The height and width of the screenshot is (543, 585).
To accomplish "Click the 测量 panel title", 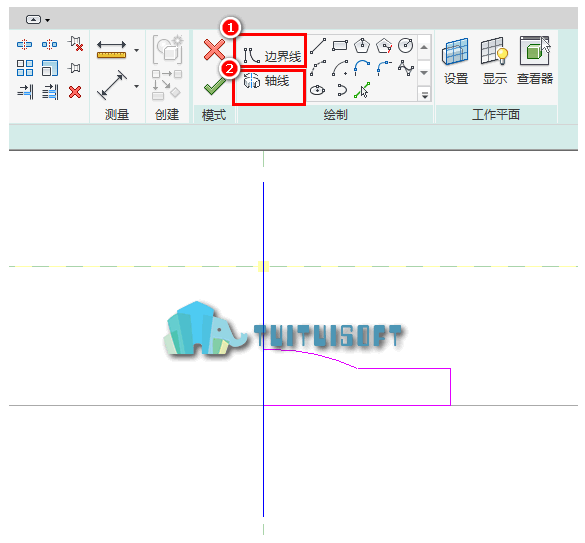I will 117,115.
